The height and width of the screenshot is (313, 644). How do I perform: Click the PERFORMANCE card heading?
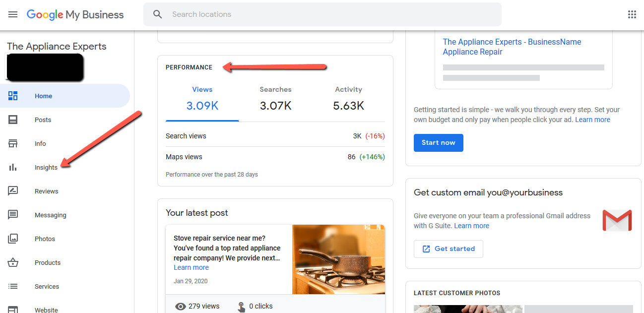tap(189, 67)
